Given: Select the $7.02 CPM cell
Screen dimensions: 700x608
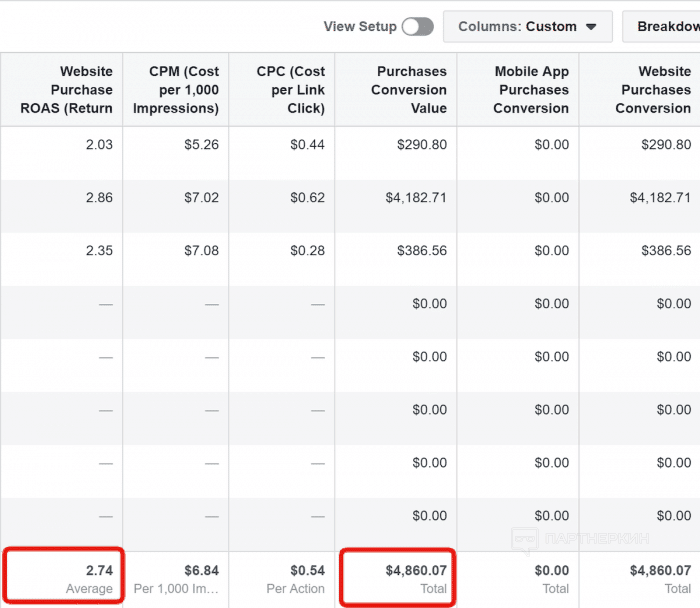Looking at the screenshot, I should coord(201,198).
